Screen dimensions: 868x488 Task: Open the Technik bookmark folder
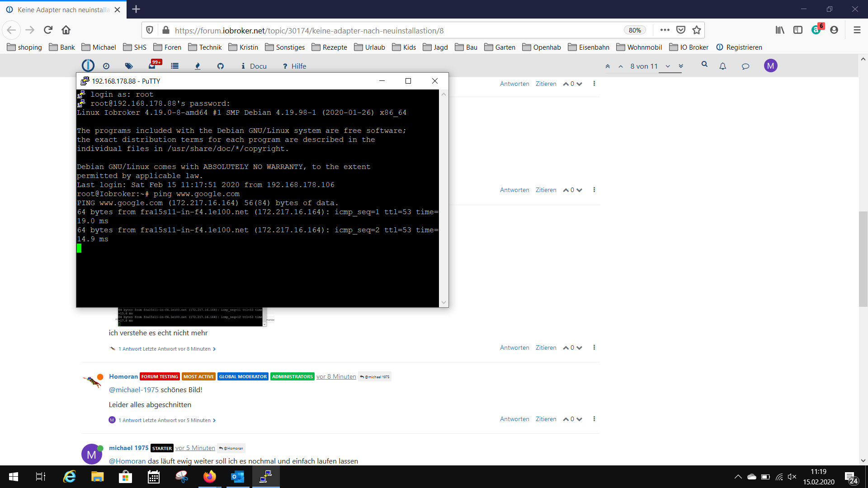(205, 47)
